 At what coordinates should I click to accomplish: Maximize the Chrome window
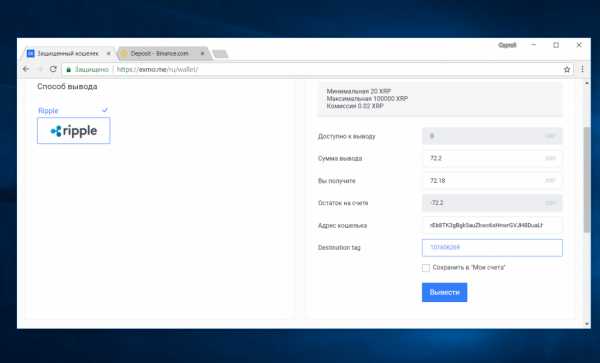[556, 45]
